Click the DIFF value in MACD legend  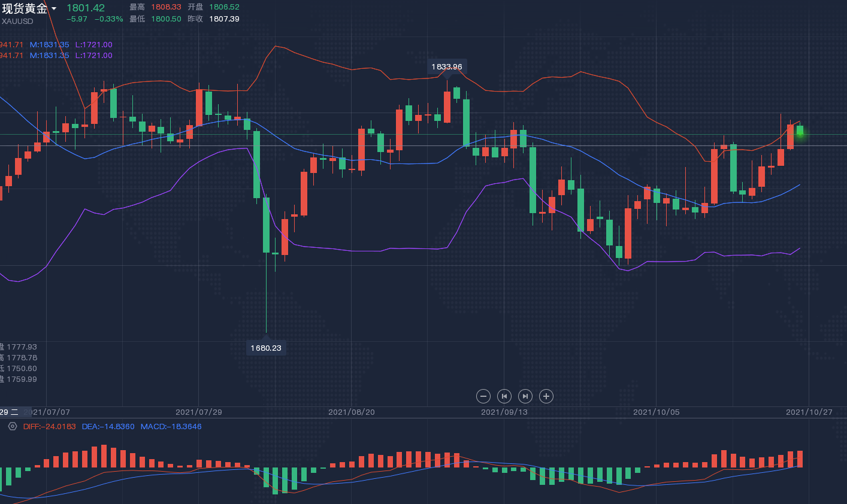click(x=50, y=427)
